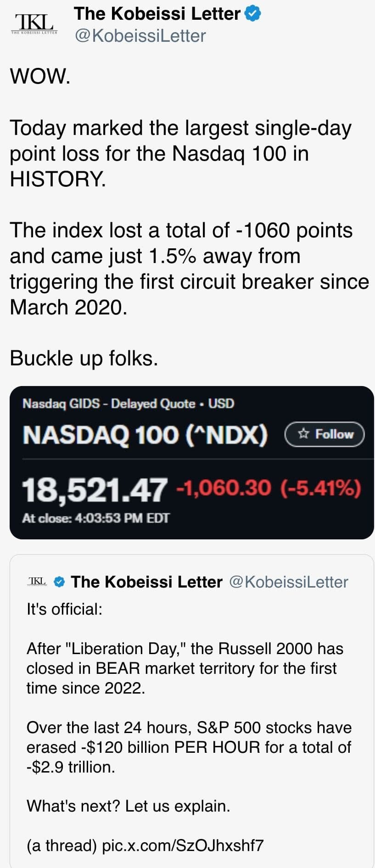Click the star icon inside the Follow button
The width and height of the screenshot is (375, 868).
[302, 433]
